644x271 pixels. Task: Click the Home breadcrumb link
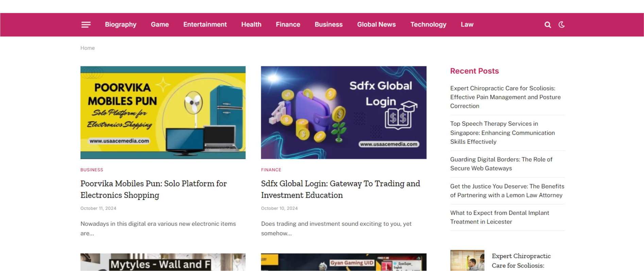87,48
